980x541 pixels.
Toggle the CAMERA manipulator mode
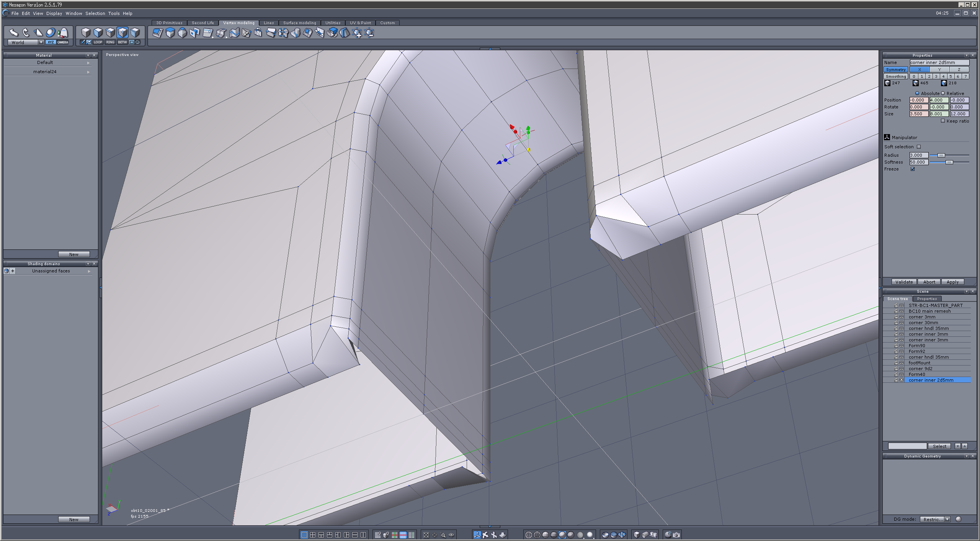coord(63,42)
